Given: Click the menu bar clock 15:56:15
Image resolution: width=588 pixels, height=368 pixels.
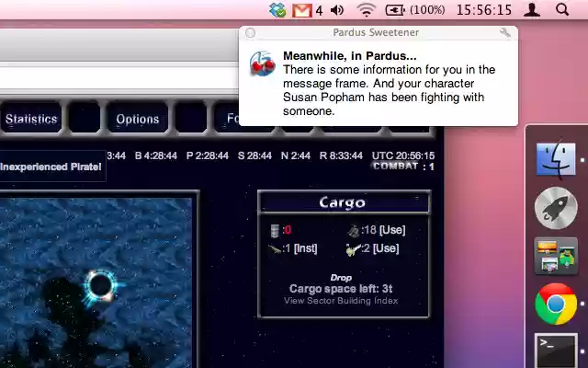Looking at the screenshot, I should click(484, 10).
